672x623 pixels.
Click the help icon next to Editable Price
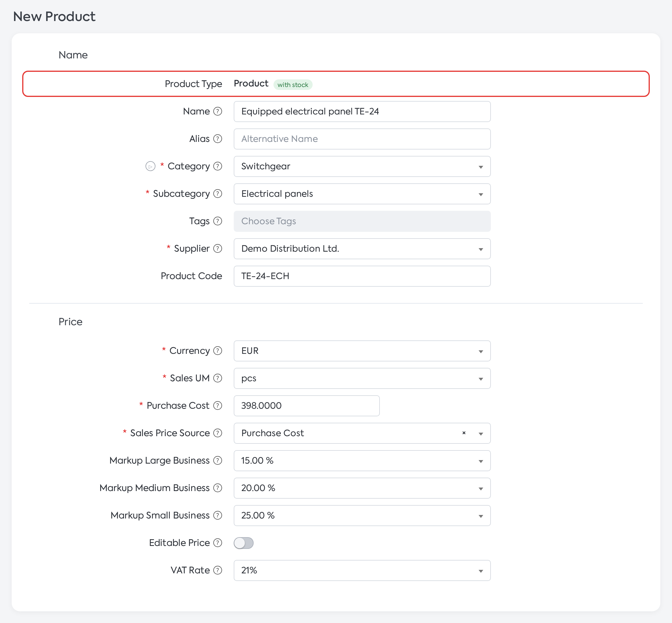coord(218,543)
